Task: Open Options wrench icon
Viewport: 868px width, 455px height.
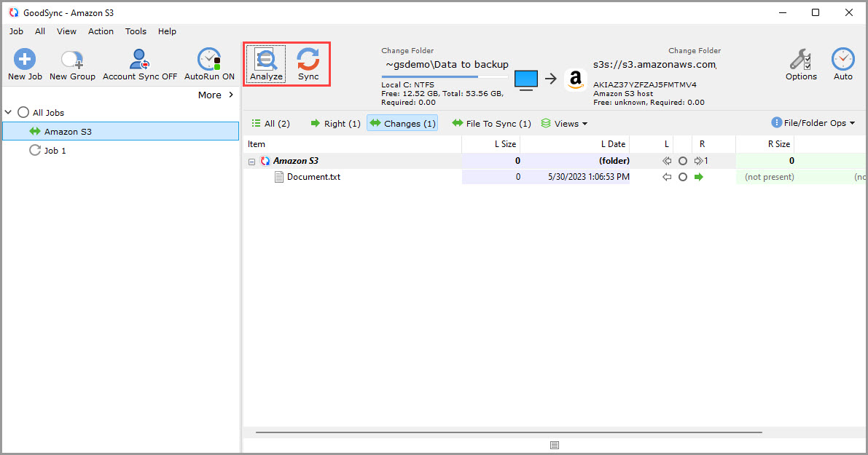Action: tap(801, 60)
